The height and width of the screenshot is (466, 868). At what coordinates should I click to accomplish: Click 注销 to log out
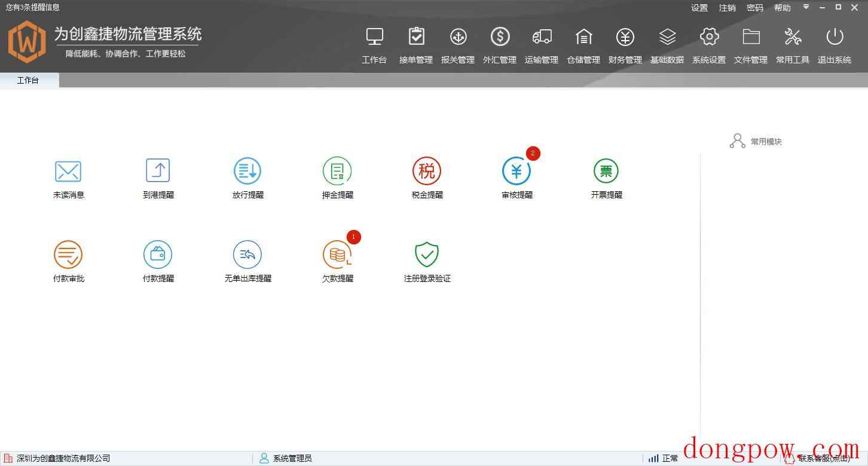[x=728, y=8]
